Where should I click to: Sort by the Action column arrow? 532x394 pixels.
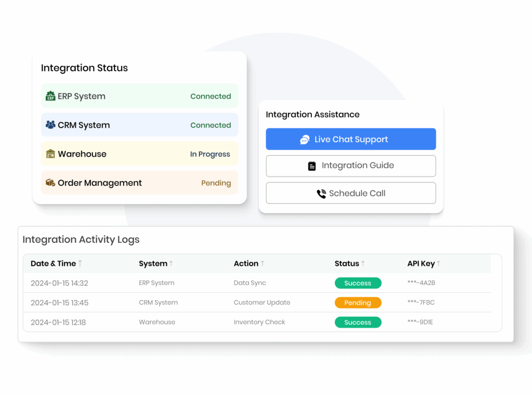click(262, 264)
